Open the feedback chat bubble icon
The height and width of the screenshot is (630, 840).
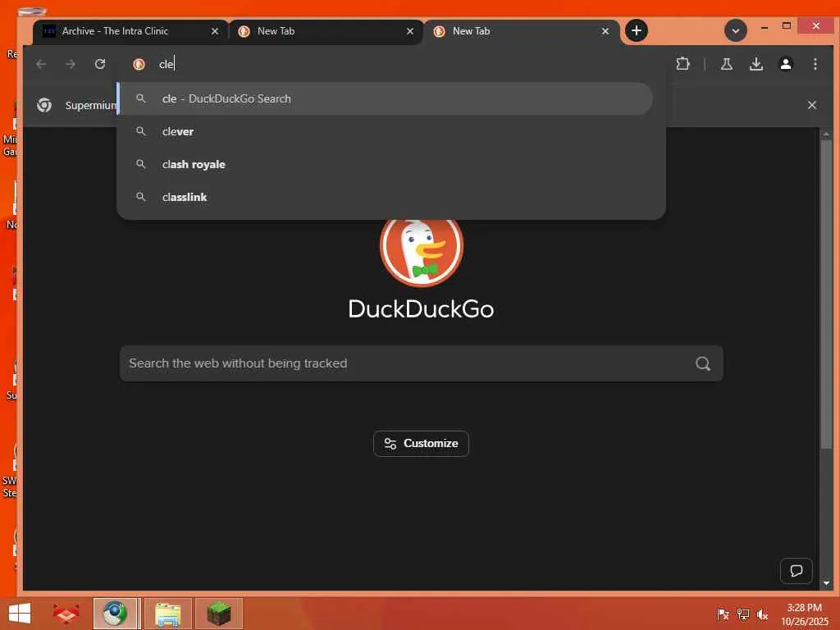click(x=796, y=571)
